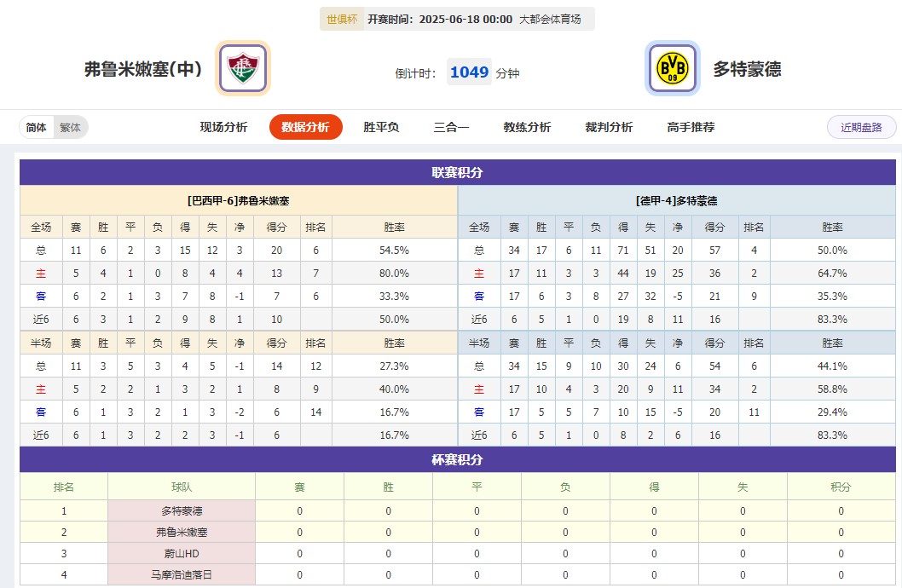This screenshot has height=588, width=902.
Task: Open the 三合一 tab
Action: coord(451,127)
